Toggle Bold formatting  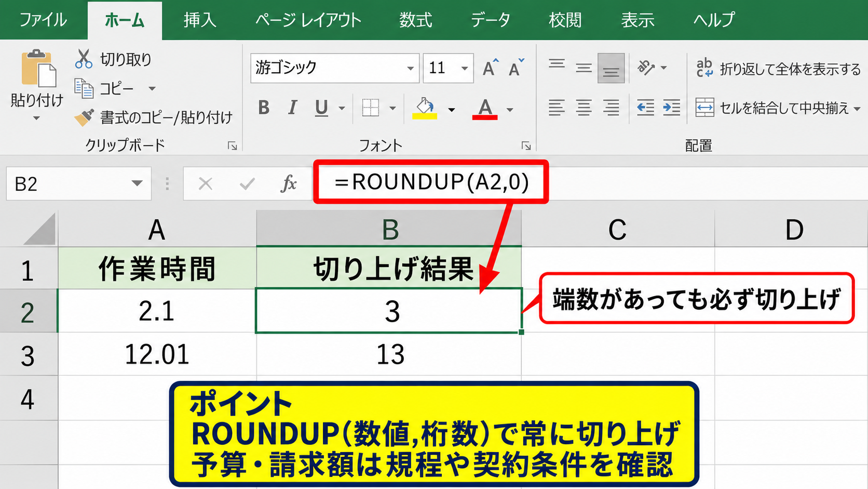pos(264,108)
